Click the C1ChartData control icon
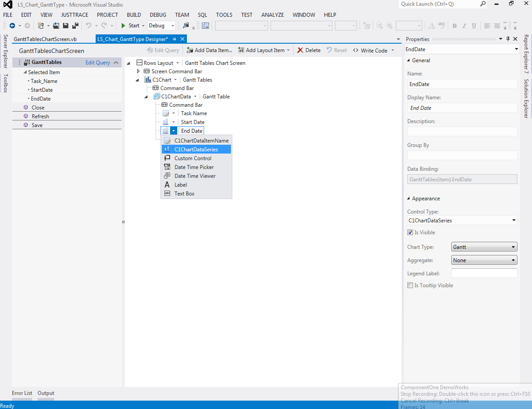532x409 pixels. point(157,96)
